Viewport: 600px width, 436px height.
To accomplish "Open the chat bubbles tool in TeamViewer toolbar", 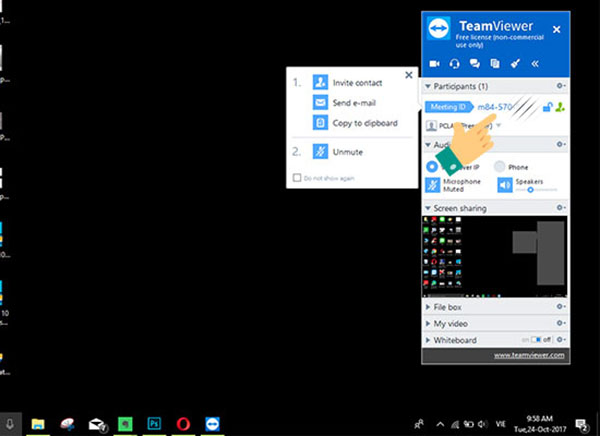I will point(475,64).
